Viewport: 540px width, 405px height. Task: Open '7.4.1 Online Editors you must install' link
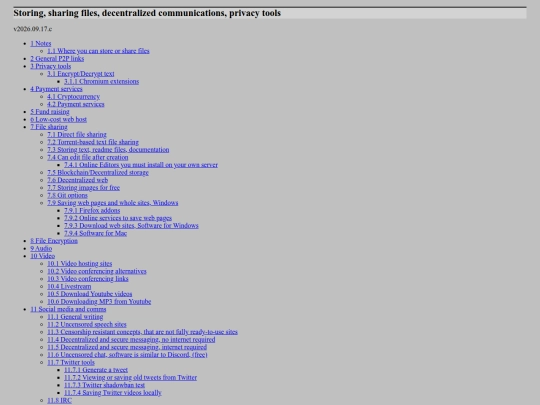point(141,165)
